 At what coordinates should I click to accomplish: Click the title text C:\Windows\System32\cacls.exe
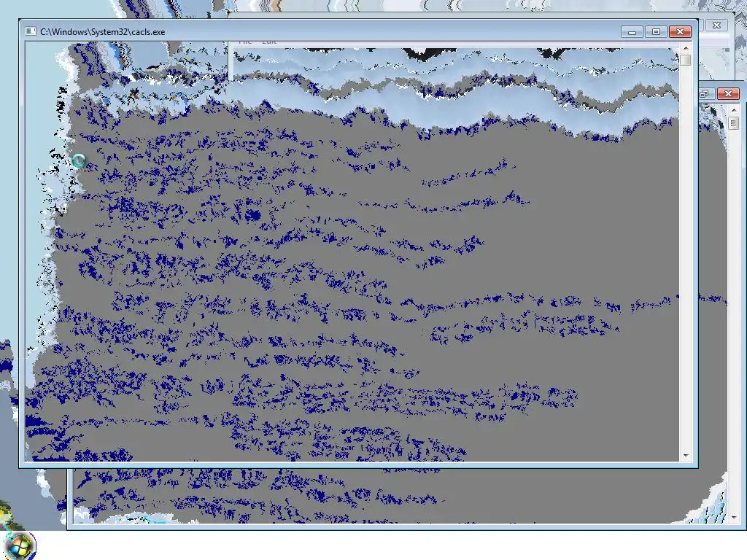(102, 32)
